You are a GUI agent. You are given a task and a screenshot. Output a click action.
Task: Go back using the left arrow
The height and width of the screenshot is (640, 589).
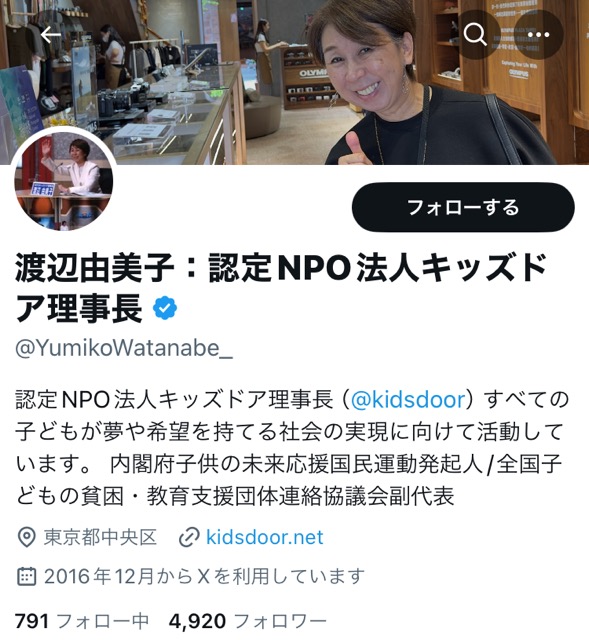click(x=51, y=35)
